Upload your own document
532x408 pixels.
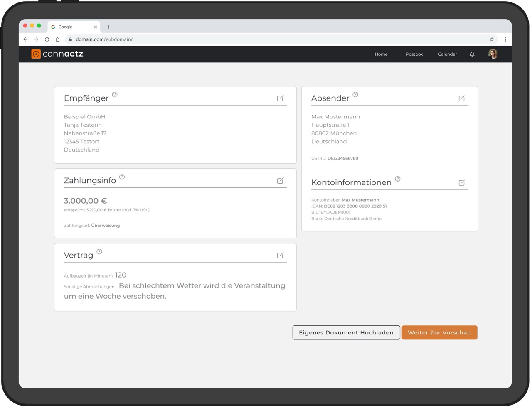pyautogui.click(x=346, y=332)
